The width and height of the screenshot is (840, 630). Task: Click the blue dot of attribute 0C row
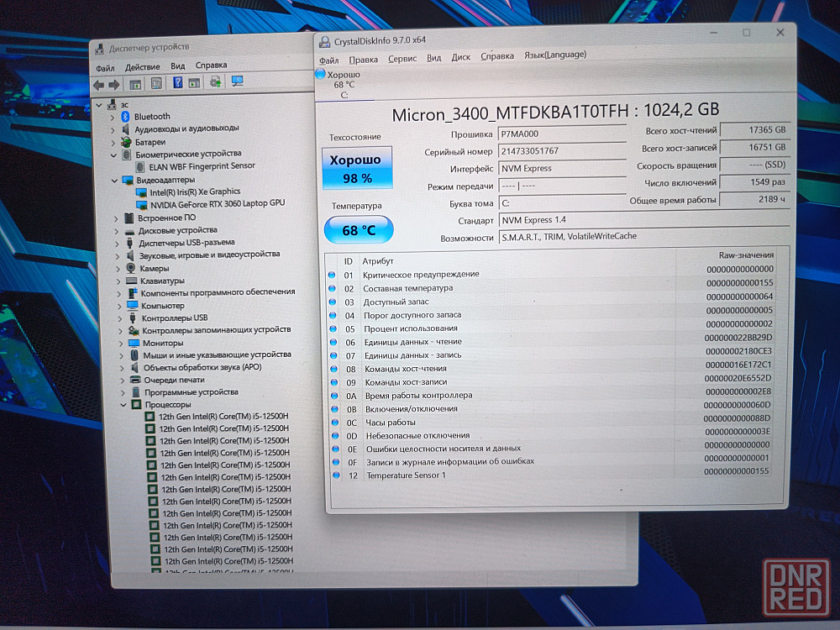(335, 423)
